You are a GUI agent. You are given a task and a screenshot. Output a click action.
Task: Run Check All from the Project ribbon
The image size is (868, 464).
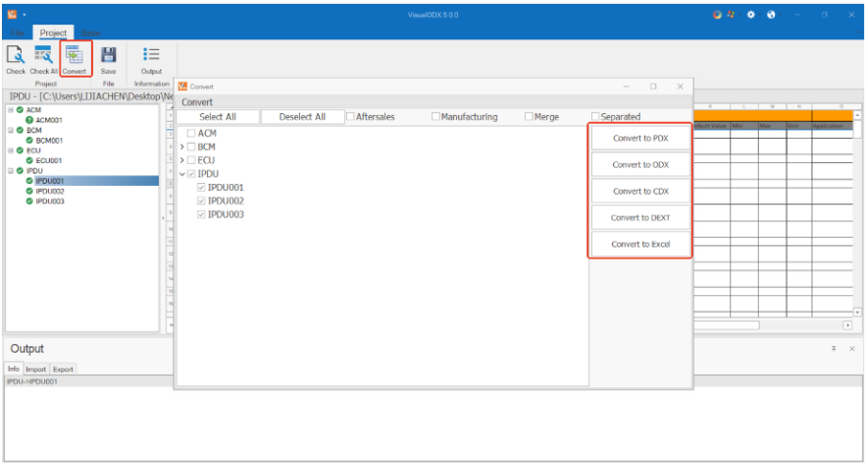[43, 57]
